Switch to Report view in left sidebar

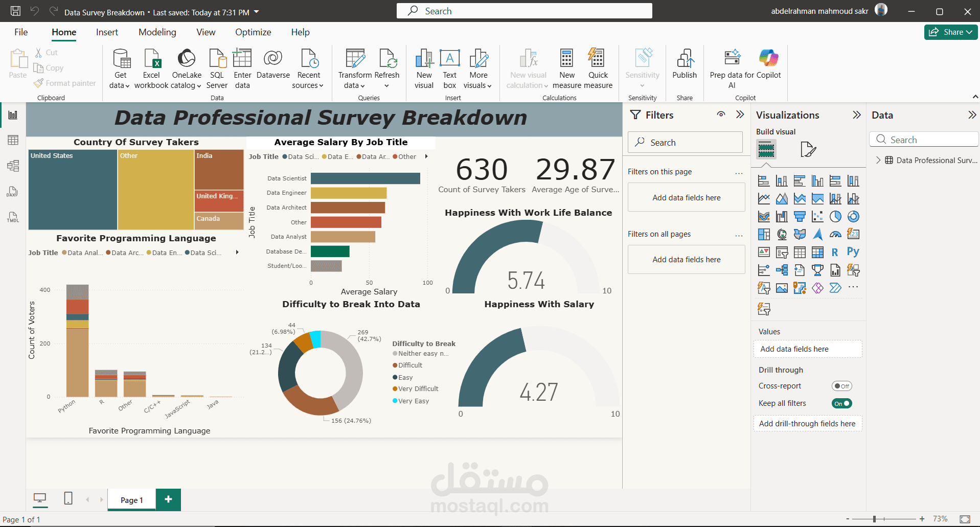pyautogui.click(x=13, y=115)
